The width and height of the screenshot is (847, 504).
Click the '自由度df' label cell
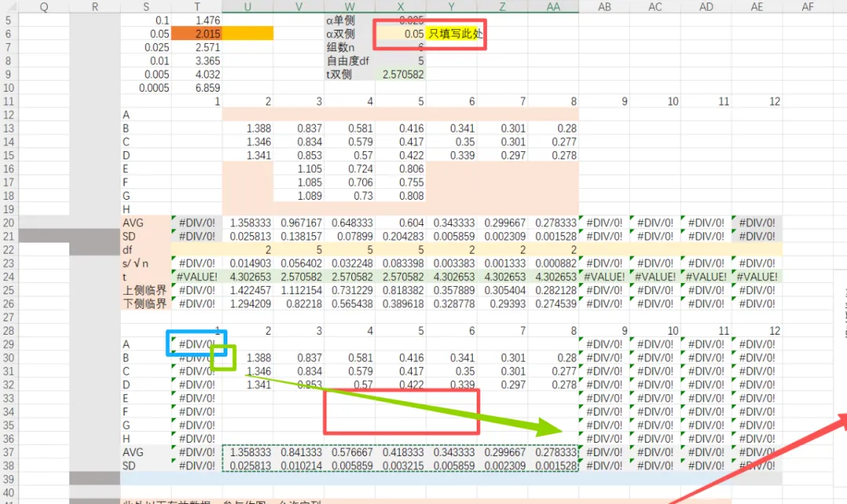tap(350, 61)
